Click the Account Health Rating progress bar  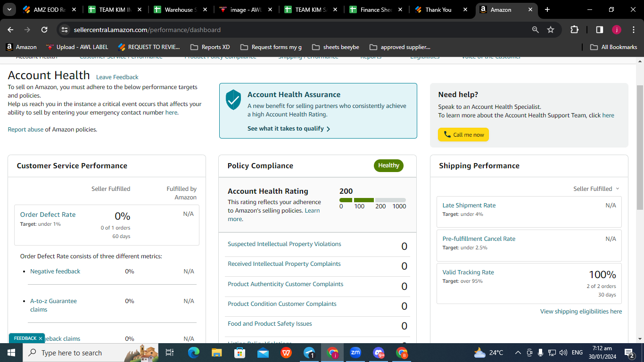click(x=372, y=200)
